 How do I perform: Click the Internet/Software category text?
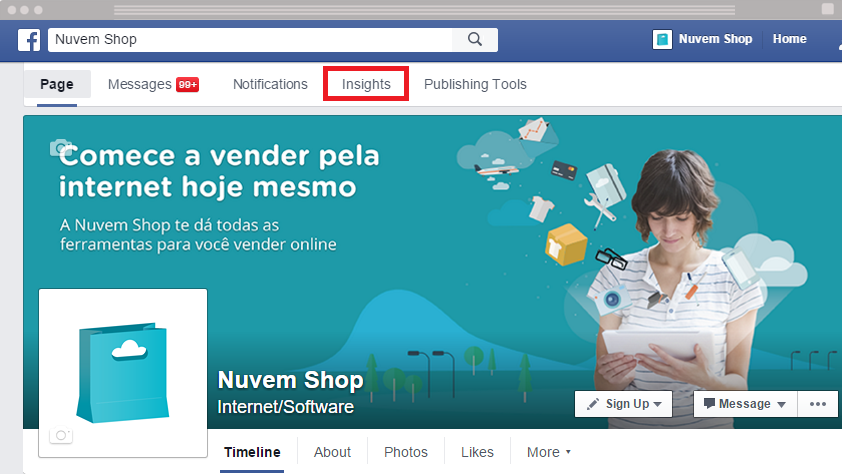point(286,407)
